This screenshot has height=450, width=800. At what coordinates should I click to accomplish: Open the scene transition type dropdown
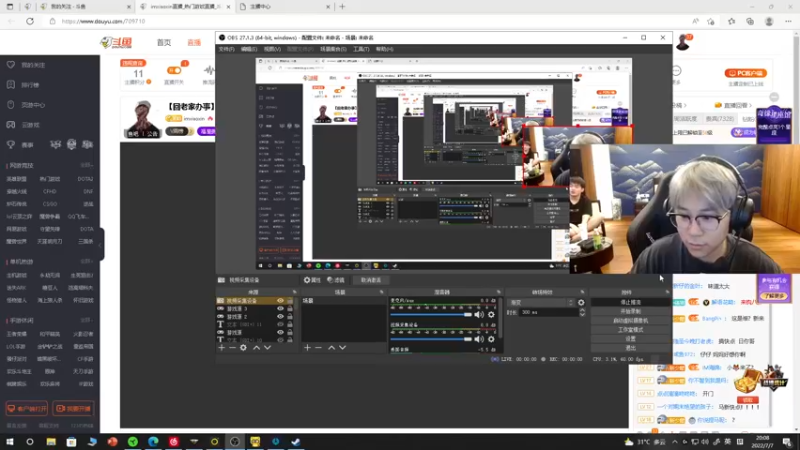click(541, 303)
